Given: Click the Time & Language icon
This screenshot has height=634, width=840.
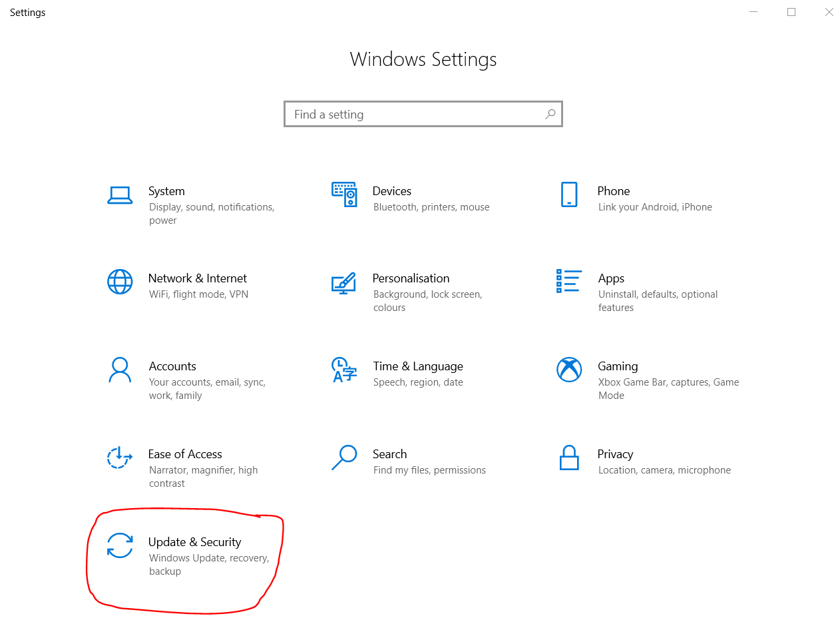Looking at the screenshot, I should coord(344,370).
